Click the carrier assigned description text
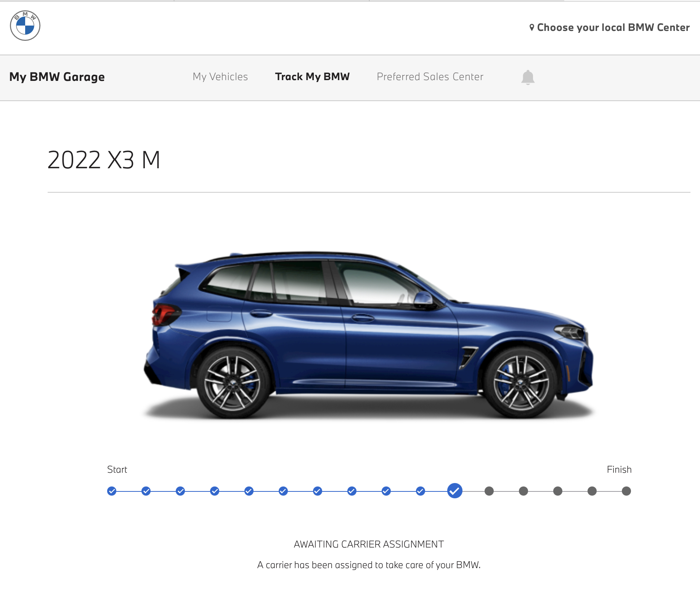The image size is (700, 612). [369, 565]
